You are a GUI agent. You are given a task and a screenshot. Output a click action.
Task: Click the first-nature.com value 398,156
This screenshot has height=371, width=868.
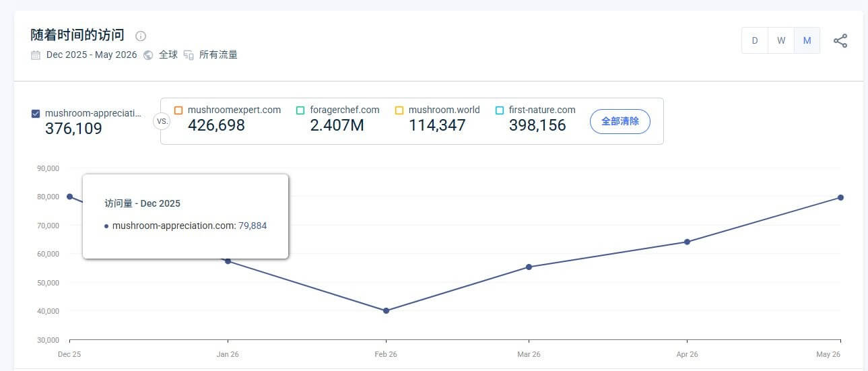pyautogui.click(x=537, y=125)
